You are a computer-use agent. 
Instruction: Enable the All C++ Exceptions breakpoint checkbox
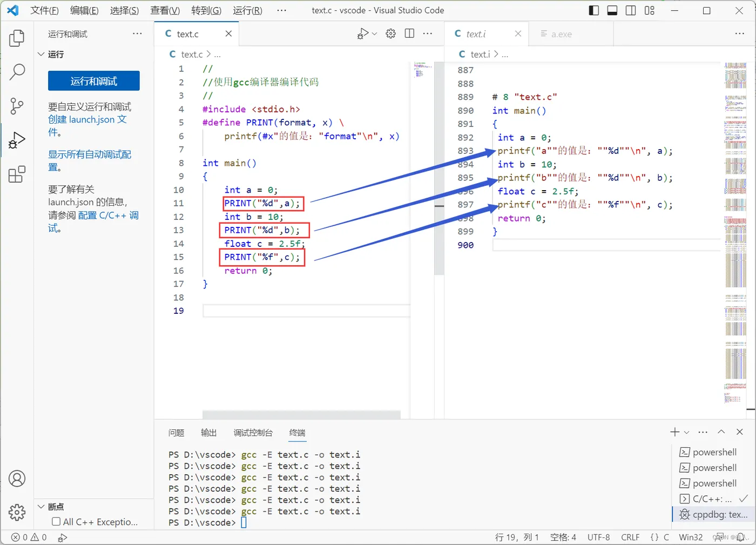(56, 522)
